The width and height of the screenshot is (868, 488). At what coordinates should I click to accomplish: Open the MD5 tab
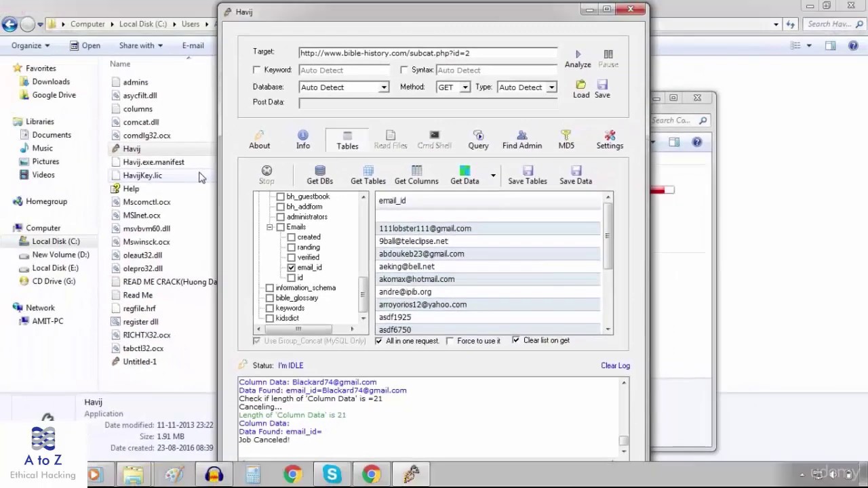[566, 140]
